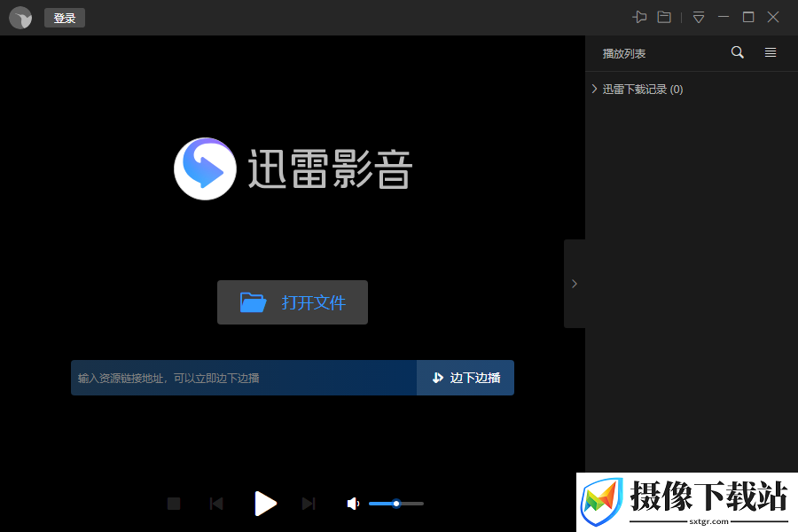Close the Xunlei player window
Screen dimensions: 798x532
point(773,18)
